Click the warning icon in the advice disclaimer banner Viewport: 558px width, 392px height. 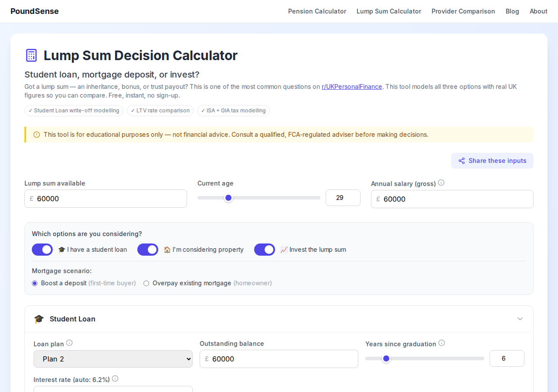(x=36, y=135)
